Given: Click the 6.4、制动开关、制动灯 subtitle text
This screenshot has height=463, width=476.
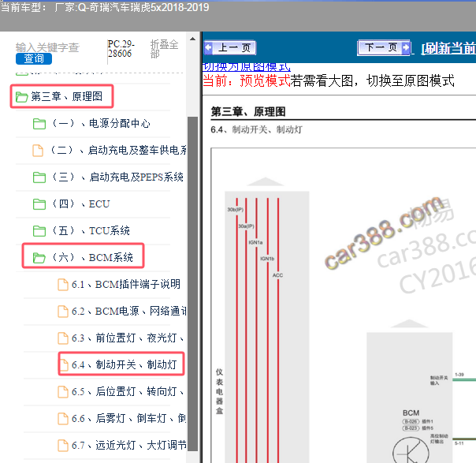Looking at the screenshot, I should [x=256, y=129].
